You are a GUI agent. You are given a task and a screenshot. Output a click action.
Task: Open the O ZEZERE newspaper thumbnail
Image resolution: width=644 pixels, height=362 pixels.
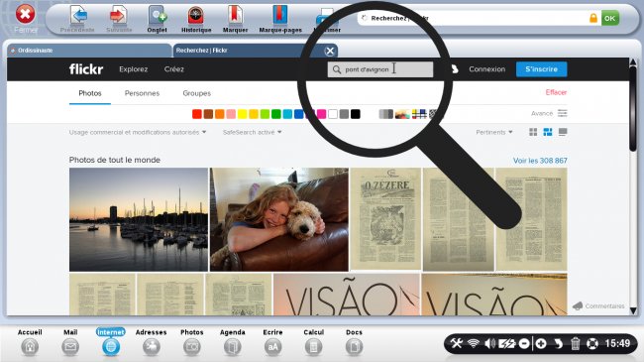point(385,219)
